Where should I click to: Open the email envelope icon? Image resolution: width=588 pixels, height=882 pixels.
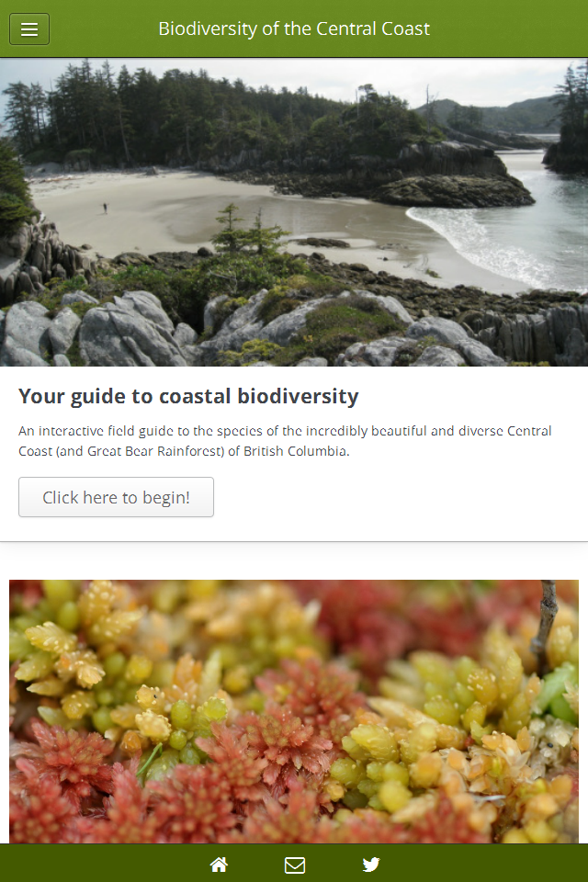[294, 864]
